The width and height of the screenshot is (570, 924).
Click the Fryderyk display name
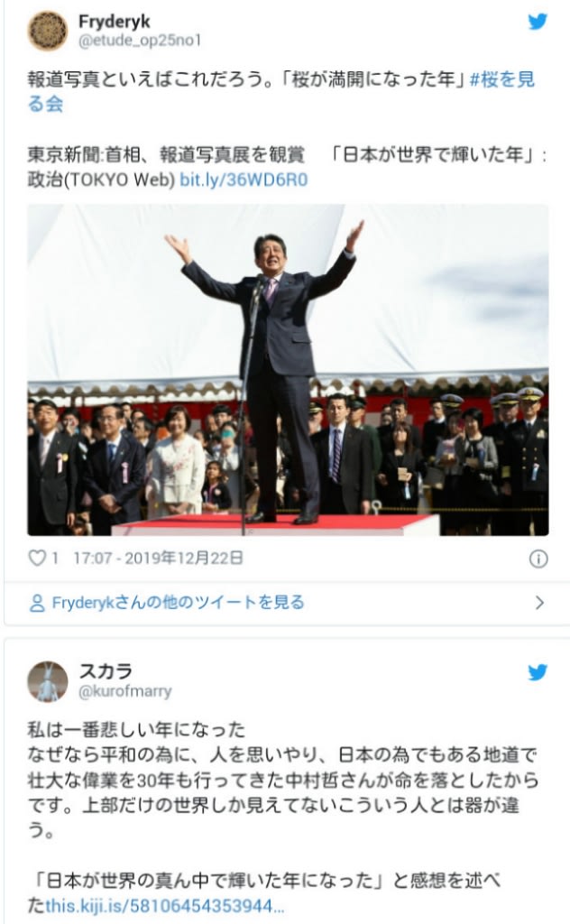point(115,22)
